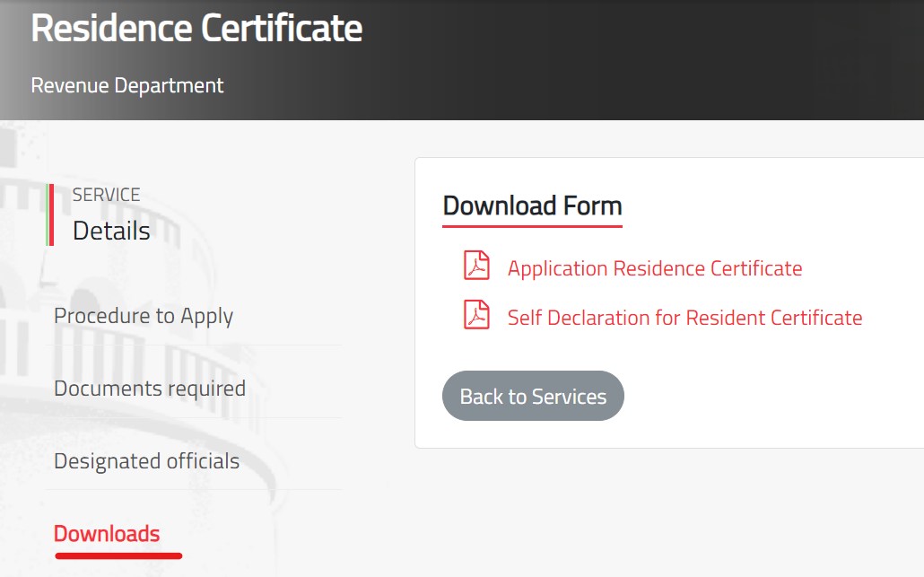The height and width of the screenshot is (577, 924).
Task: Click the Revenue Department label in the header
Action: (126, 85)
